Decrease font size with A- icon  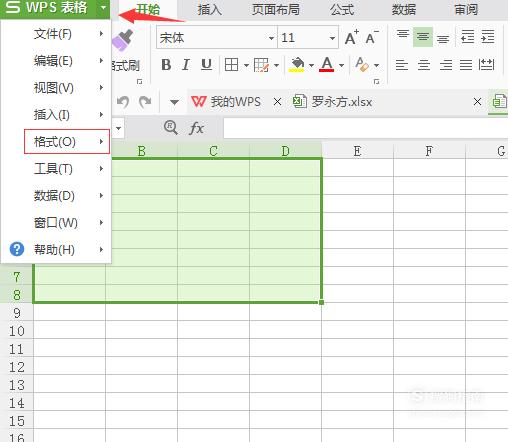(x=372, y=37)
